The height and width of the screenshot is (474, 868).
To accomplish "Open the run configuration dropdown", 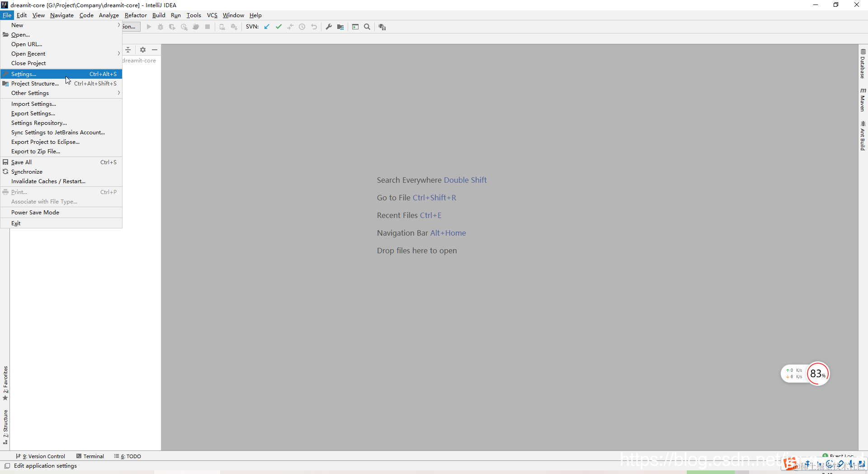I will click(x=131, y=27).
